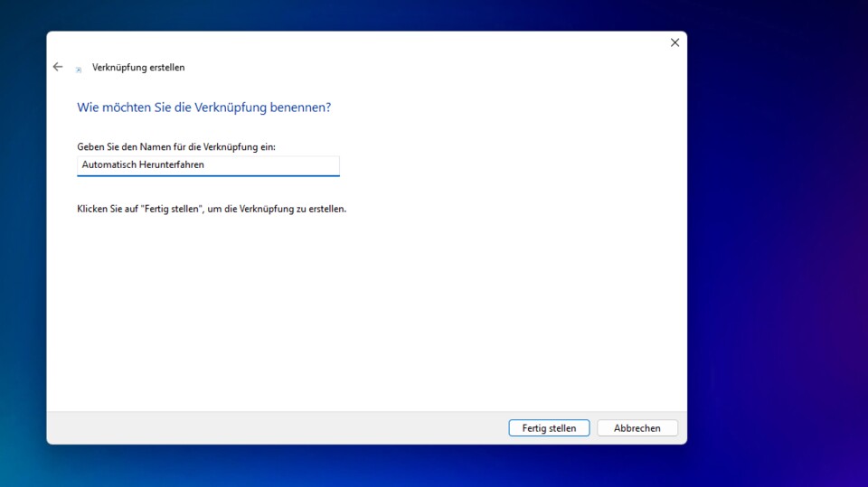The width and height of the screenshot is (868, 487).
Task: Click the instruction text about "Fertig stellen"
Action: [212, 209]
